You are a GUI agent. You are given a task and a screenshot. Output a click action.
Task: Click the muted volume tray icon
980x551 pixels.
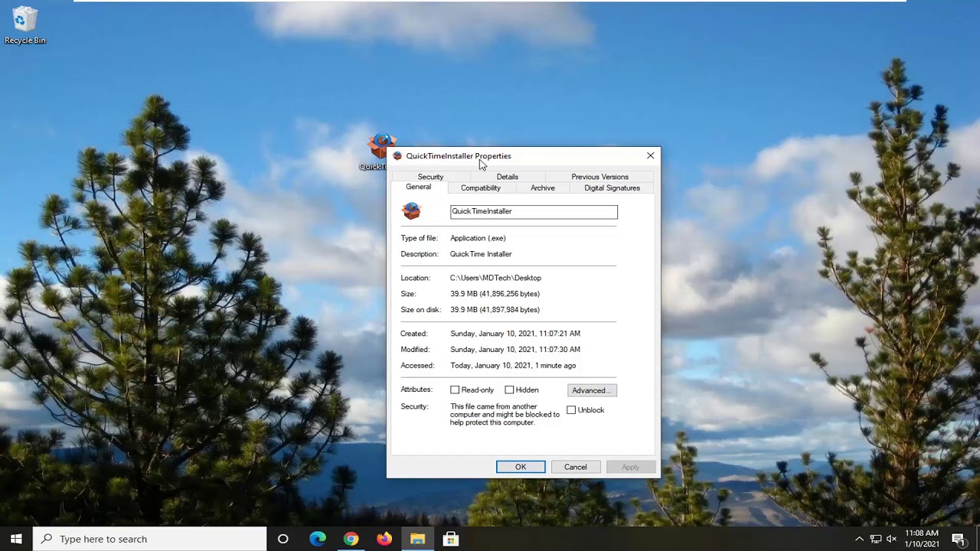[x=891, y=539]
